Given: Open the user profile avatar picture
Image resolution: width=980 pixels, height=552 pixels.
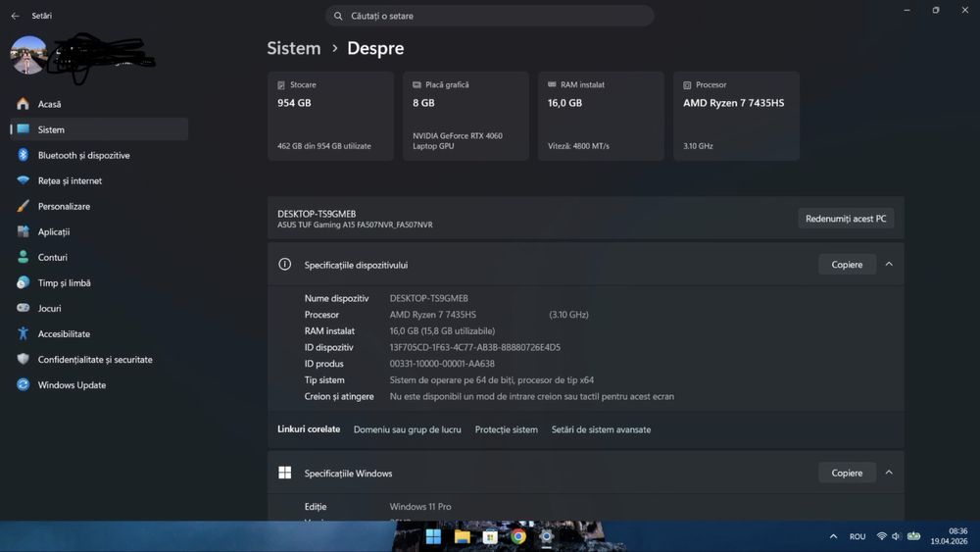Looking at the screenshot, I should tap(28, 55).
